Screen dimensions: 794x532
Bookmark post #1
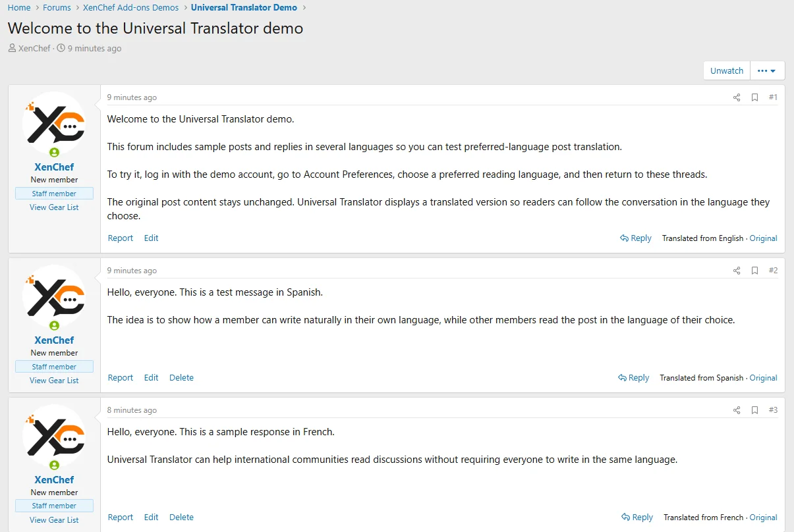755,97
